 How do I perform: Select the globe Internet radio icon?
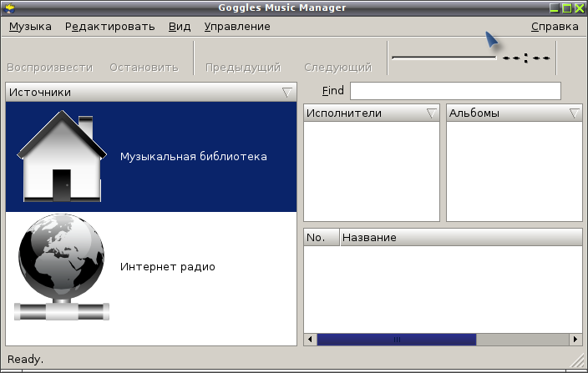[62, 267]
